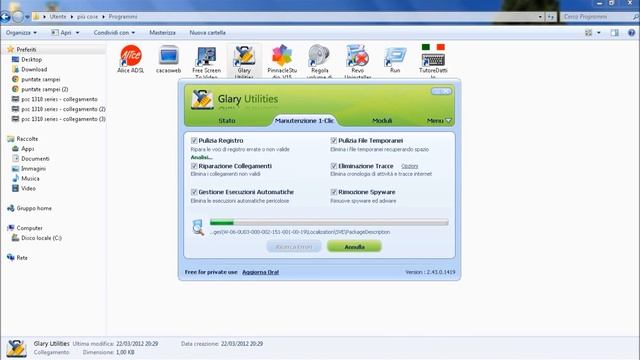Click the magnifier scan icon beside progress bar

click(x=198, y=227)
